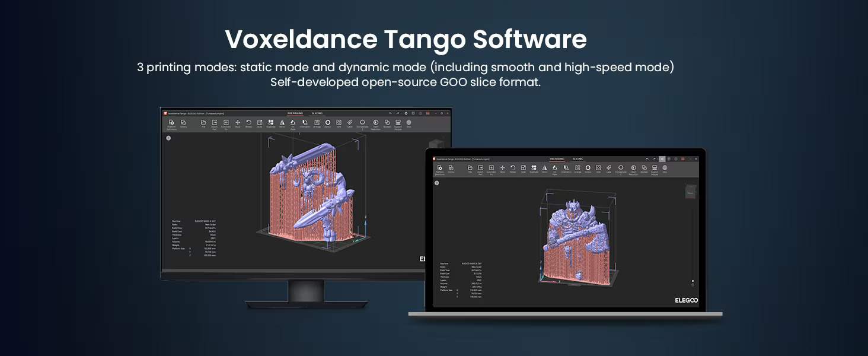
Task: Click the Slice icon on the monitor screen
Action: click(x=409, y=123)
